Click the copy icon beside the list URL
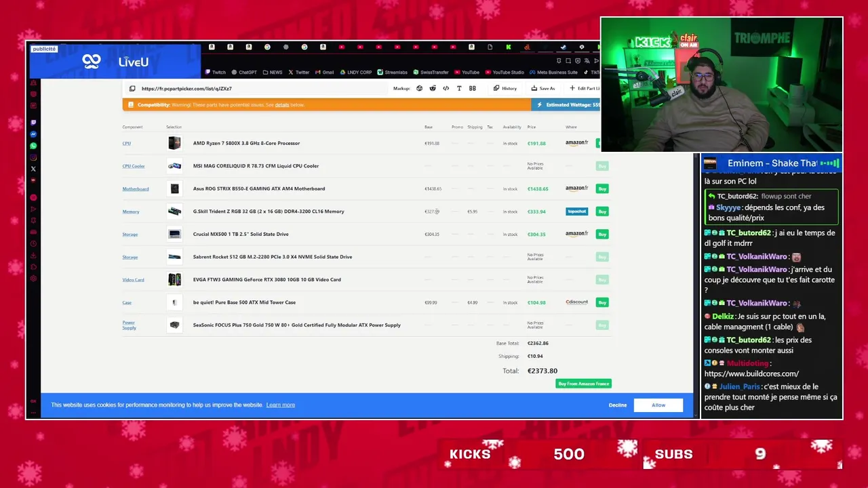 click(132, 89)
